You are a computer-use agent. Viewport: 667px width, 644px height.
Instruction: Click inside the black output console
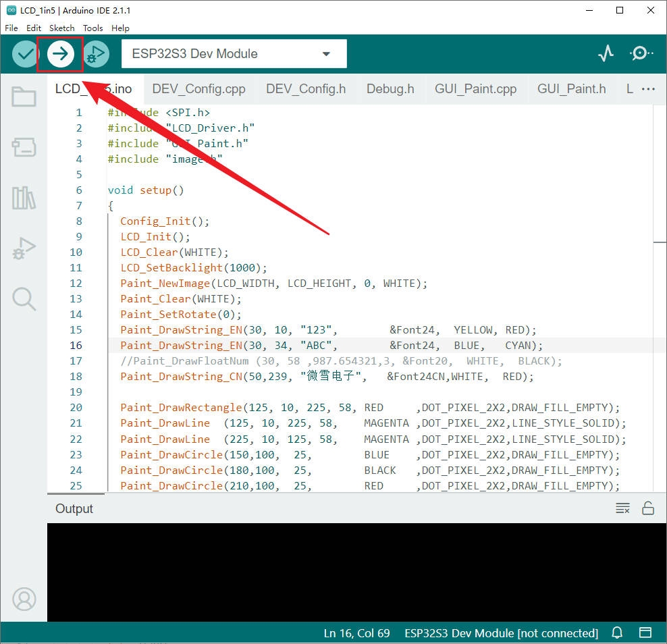coord(356,572)
